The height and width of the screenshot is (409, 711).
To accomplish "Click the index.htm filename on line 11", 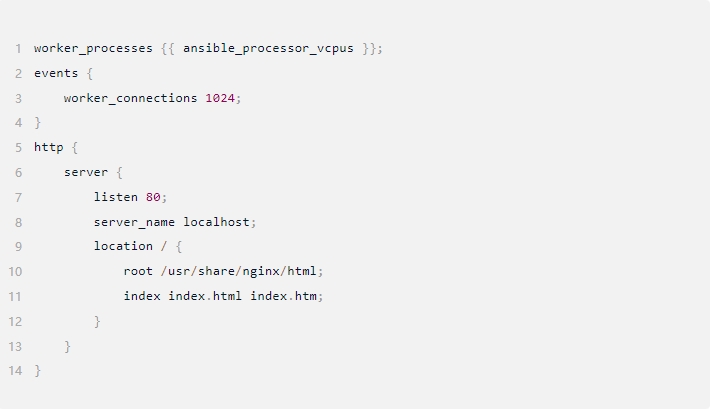I will tap(283, 296).
